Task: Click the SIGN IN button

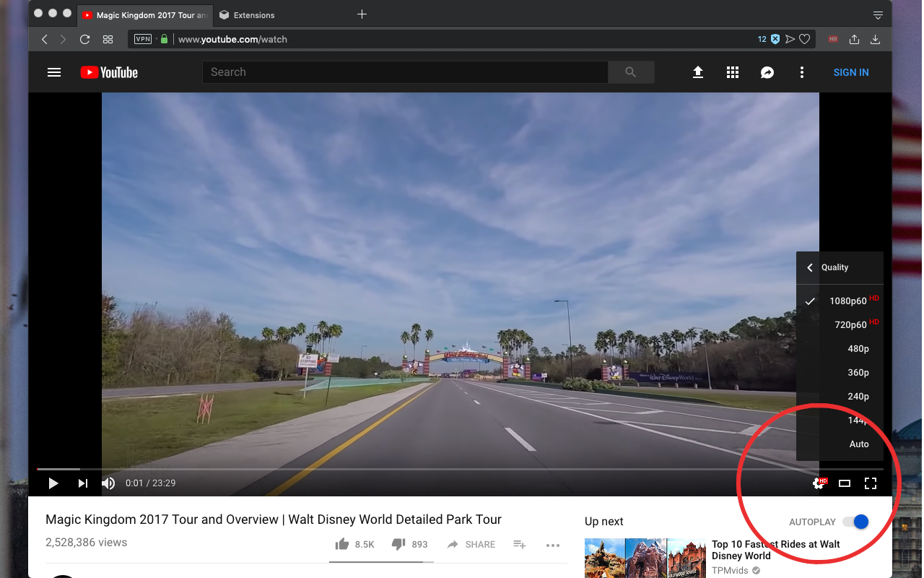Action: click(x=850, y=72)
